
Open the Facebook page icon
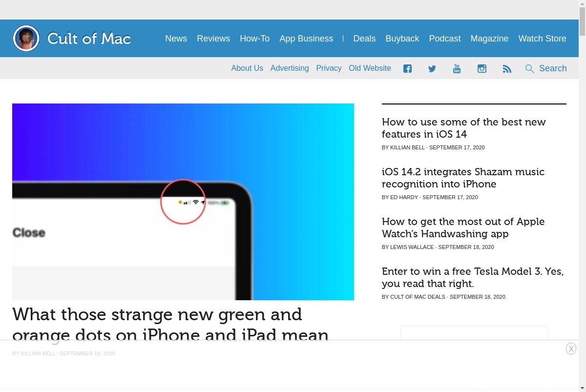[x=407, y=69]
